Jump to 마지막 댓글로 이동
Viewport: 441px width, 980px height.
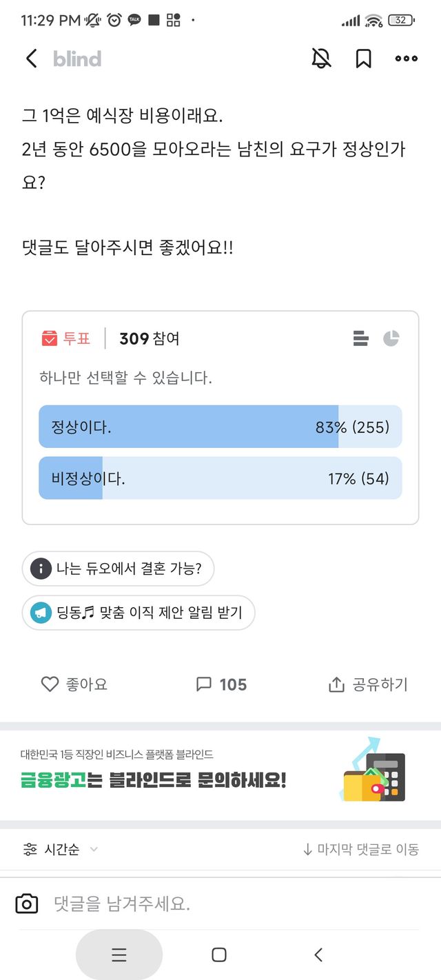tap(360, 849)
